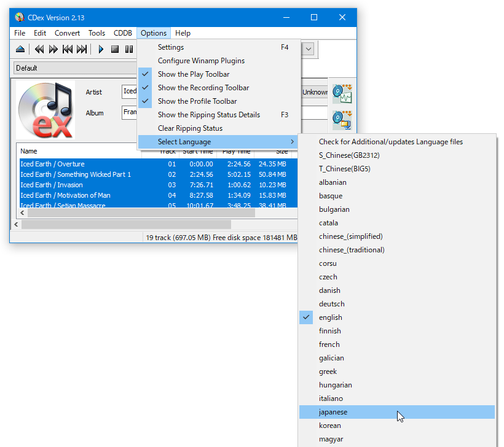Image resolution: width=504 pixels, height=447 pixels.
Task: Open the Help menu
Action: 183,33
